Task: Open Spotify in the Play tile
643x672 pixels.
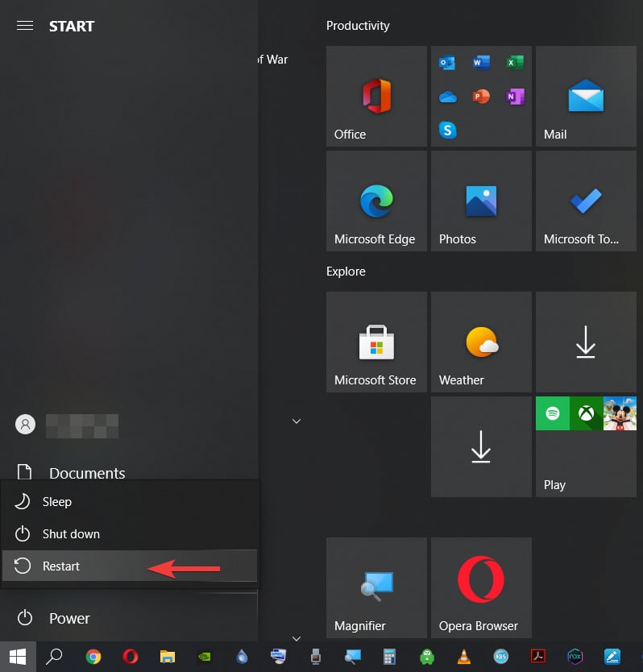Action: click(x=553, y=413)
